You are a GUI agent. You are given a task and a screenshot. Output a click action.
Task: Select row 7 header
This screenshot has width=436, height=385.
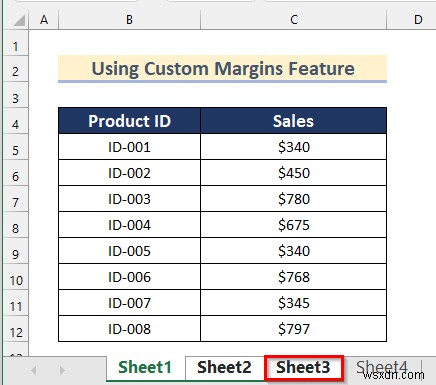coord(15,199)
